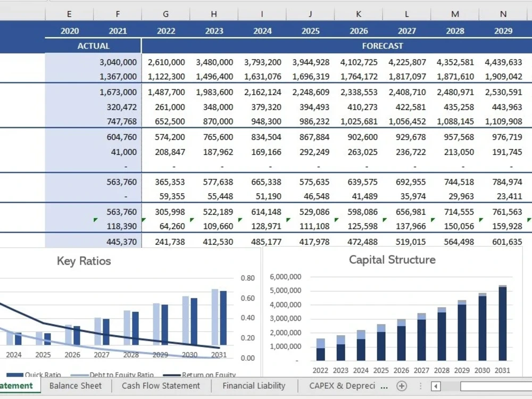Click the 2020 year header cell
This screenshot has height=399, width=532.
coord(69,31)
